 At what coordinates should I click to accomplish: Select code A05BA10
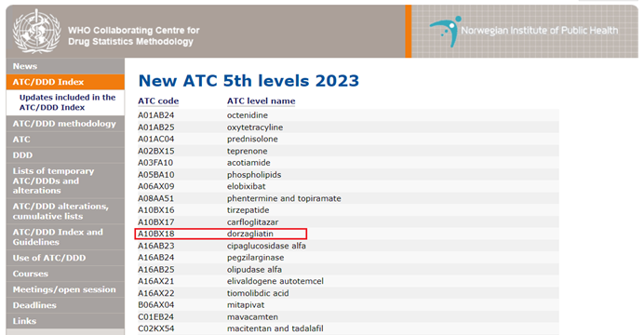tap(155, 175)
